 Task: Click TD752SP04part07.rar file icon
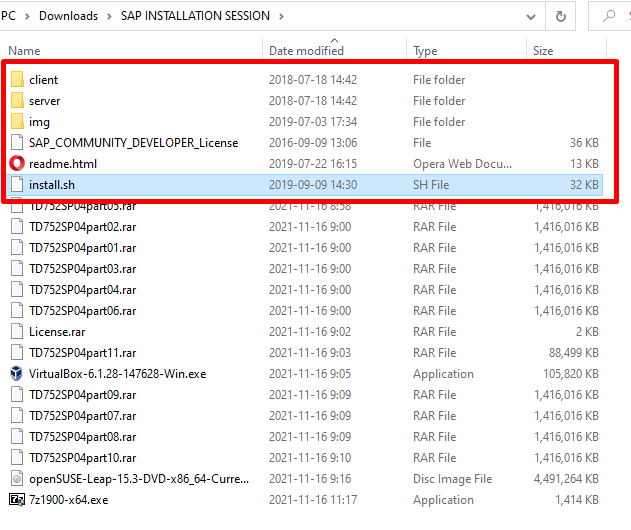[x=17, y=415]
